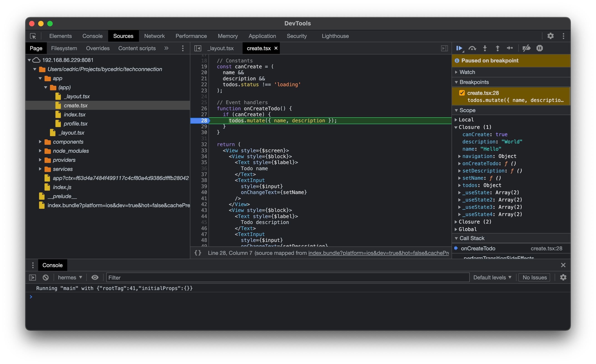The height and width of the screenshot is (364, 596).
Task: Switch to the Elements tab
Action: 60,36
